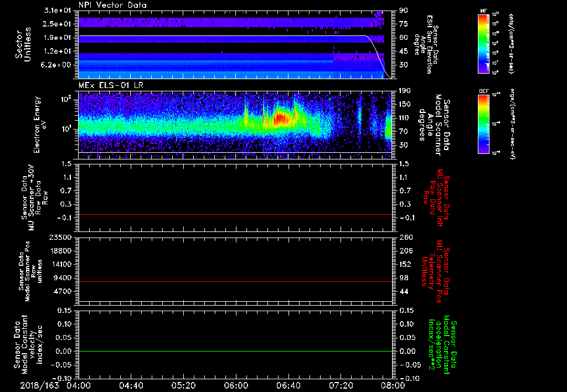Click the 1.9e+01 sector tick label
567x392 pixels.
point(58,38)
